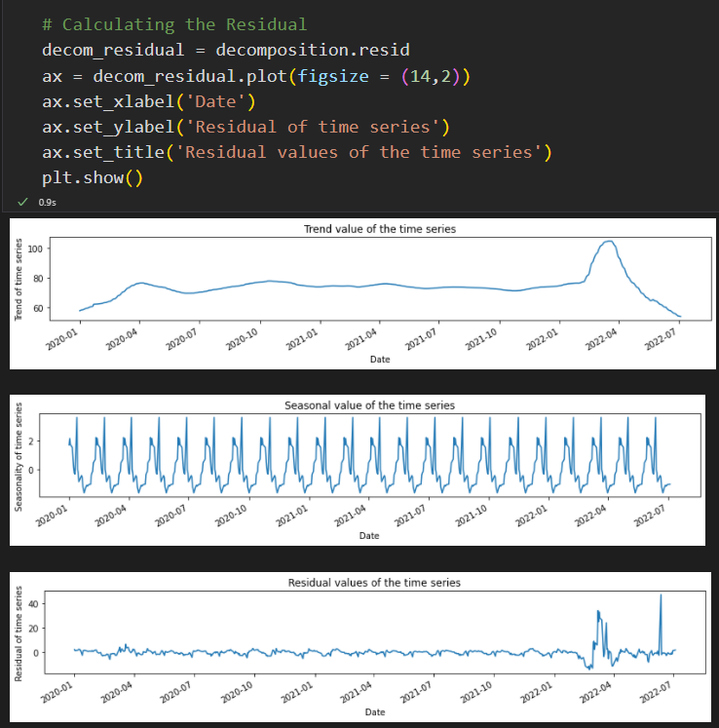The width and height of the screenshot is (719, 728).
Task: Click the 'Residual of time series' y-axis label
Action: tap(19, 633)
